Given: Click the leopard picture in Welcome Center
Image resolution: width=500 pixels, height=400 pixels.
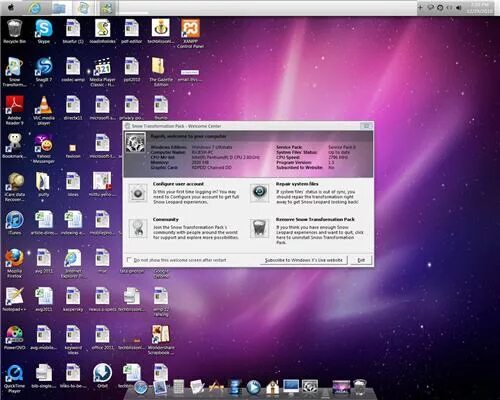Looking at the screenshot, I should point(136,142).
